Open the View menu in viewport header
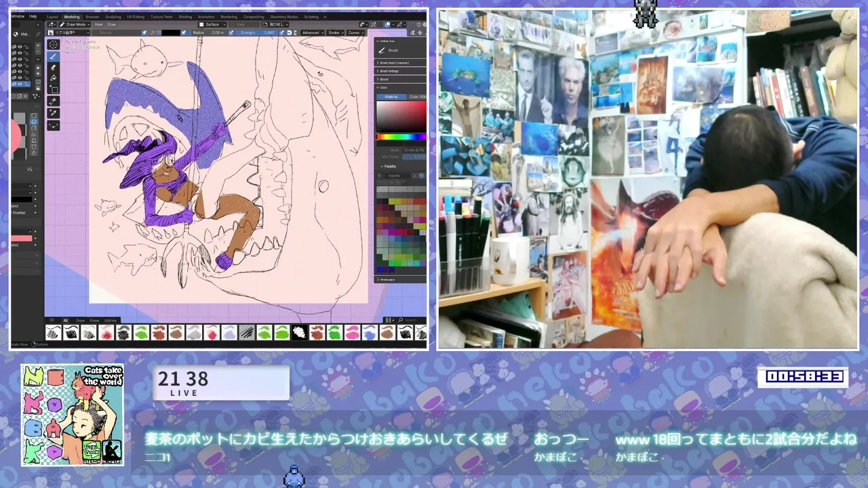Screen dimensions: 868x488 98,24
